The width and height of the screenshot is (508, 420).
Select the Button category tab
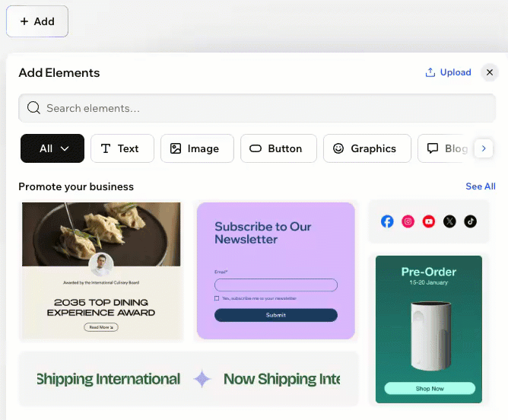pyautogui.click(x=278, y=148)
